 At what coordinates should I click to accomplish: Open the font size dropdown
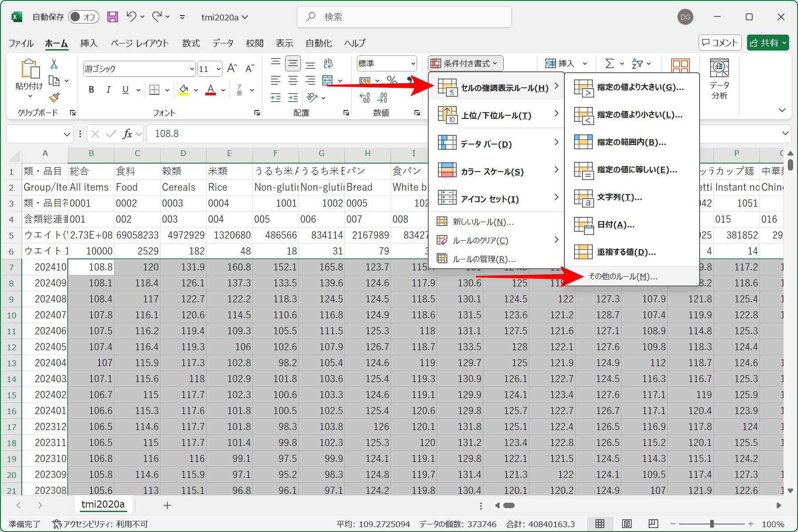pos(219,69)
